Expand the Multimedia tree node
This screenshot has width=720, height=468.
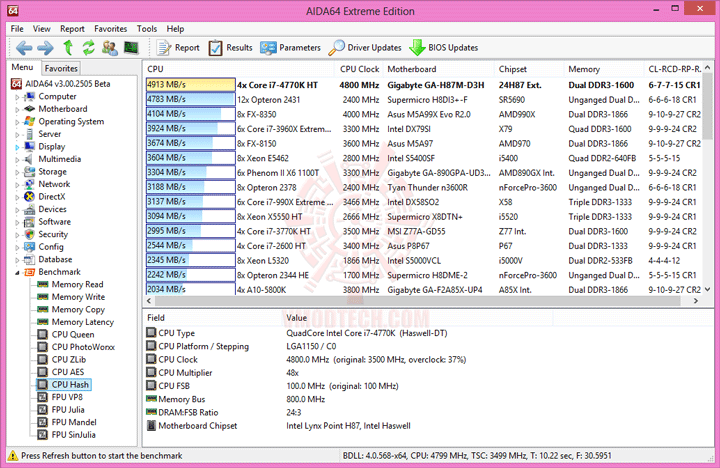(x=17, y=159)
